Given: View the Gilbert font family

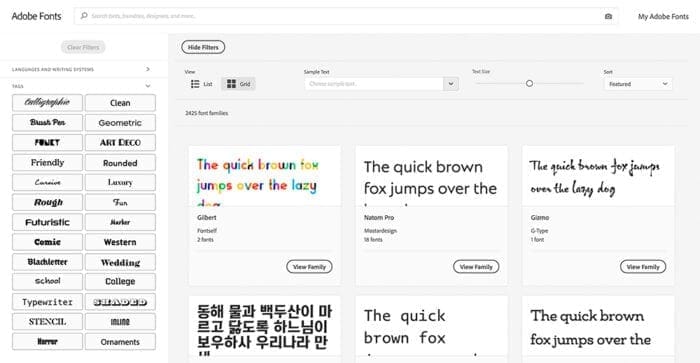Looking at the screenshot, I should 309,267.
